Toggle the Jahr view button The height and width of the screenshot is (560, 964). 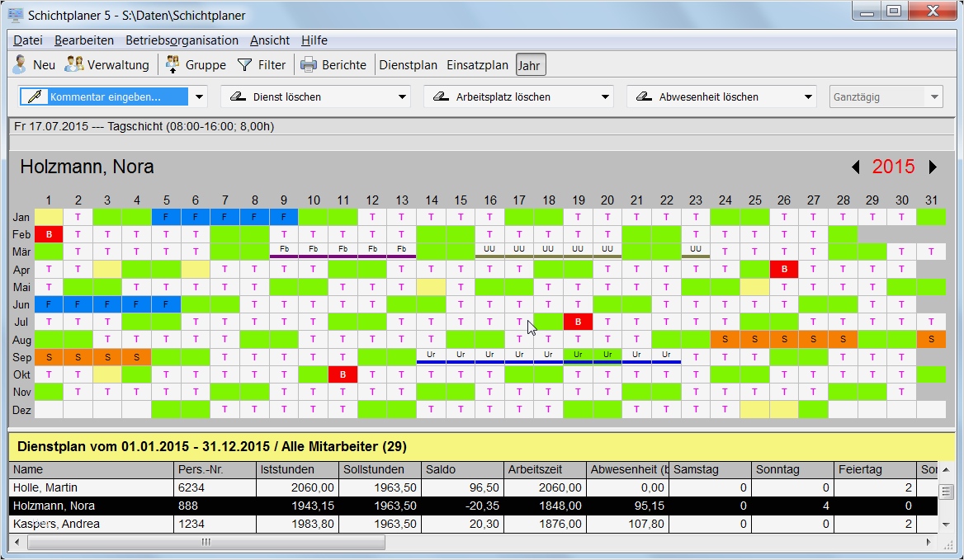[x=530, y=65]
